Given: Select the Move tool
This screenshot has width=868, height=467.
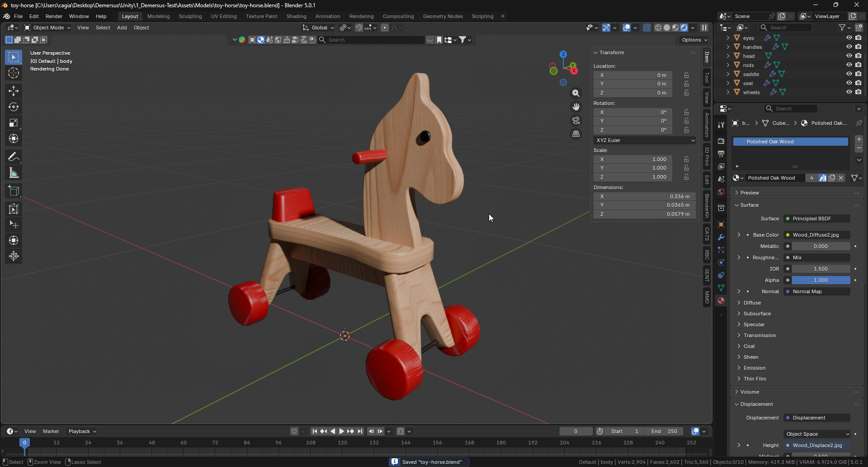Looking at the screenshot, I should (x=14, y=91).
